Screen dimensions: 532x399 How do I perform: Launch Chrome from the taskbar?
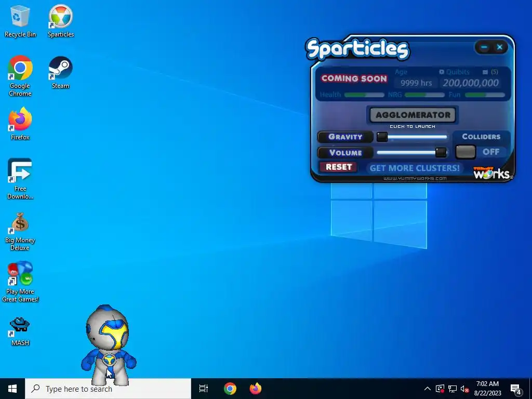pyautogui.click(x=230, y=389)
